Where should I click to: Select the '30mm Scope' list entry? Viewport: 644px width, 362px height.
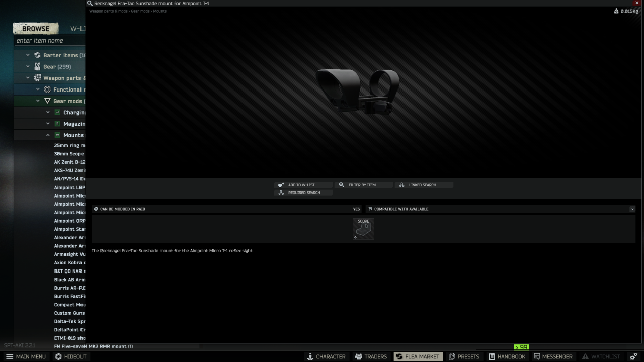tap(69, 154)
